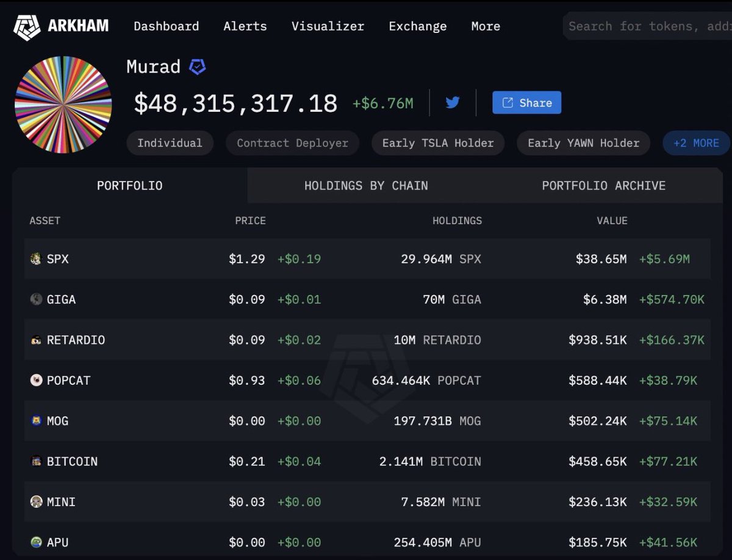Viewport: 732px width, 560px height.
Task: Sort by the ASSET column header
Action: [x=45, y=221]
